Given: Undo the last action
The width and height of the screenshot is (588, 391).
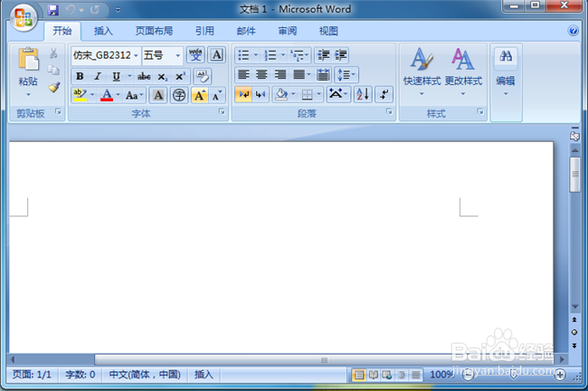Looking at the screenshot, I should (x=71, y=10).
